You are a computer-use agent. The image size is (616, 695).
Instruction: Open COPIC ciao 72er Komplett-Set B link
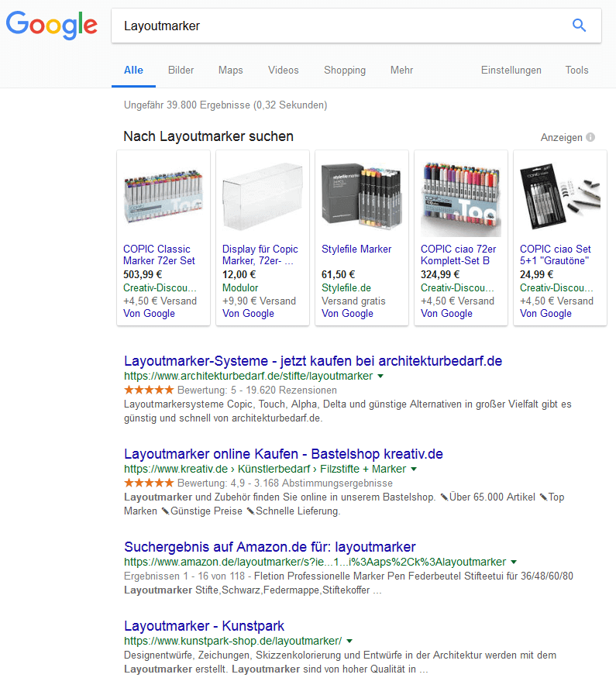(458, 255)
